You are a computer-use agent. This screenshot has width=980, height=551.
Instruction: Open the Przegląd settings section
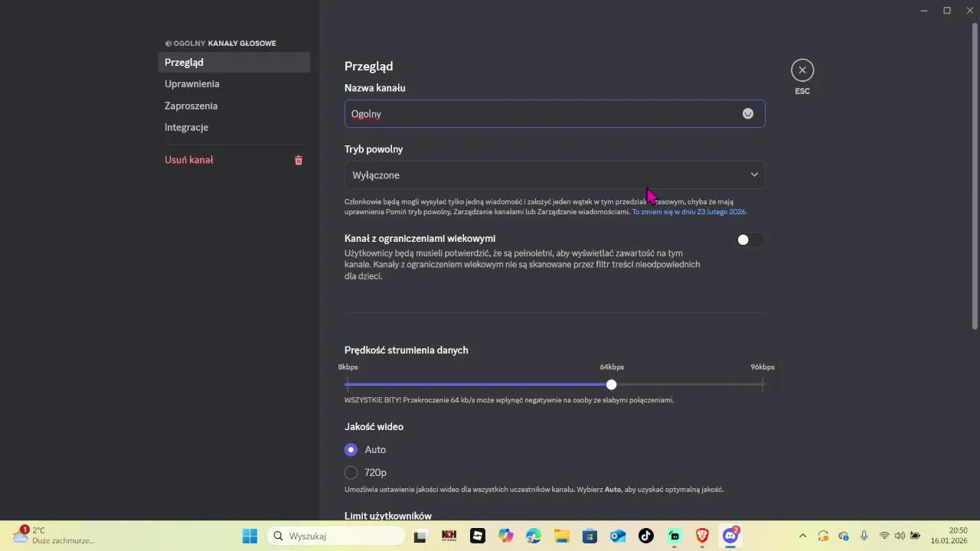[x=234, y=63]
